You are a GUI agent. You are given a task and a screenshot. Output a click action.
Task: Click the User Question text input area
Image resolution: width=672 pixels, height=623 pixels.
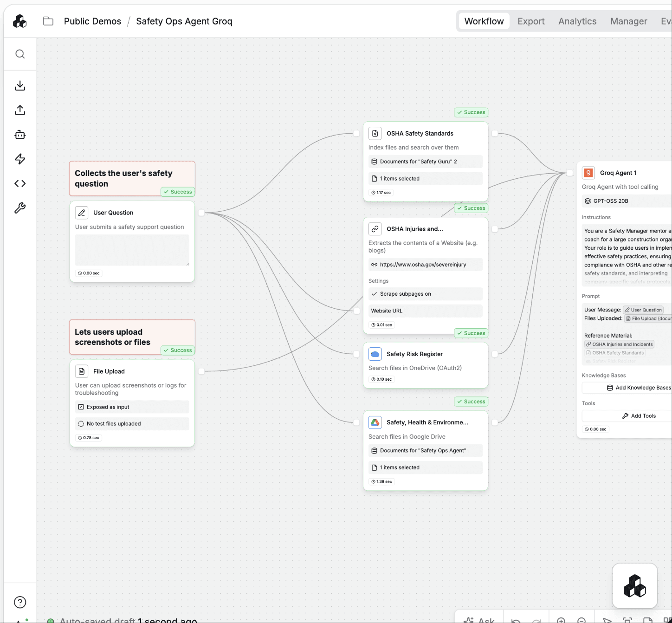coord(132,250)
